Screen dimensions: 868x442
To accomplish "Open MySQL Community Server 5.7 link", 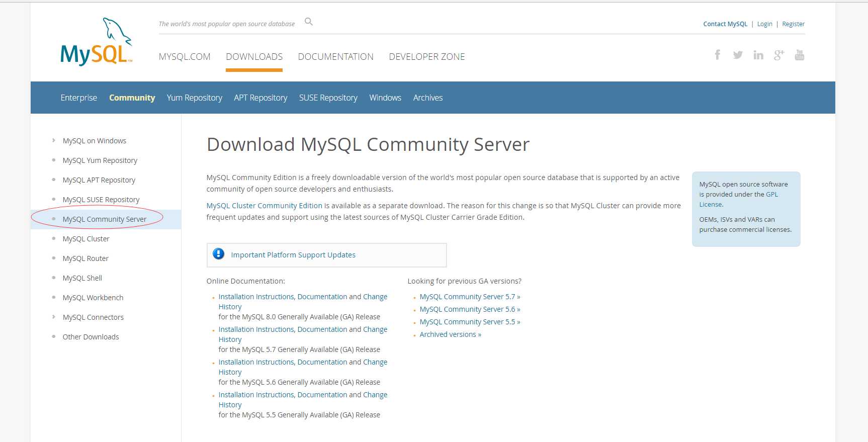I will 470,297.
